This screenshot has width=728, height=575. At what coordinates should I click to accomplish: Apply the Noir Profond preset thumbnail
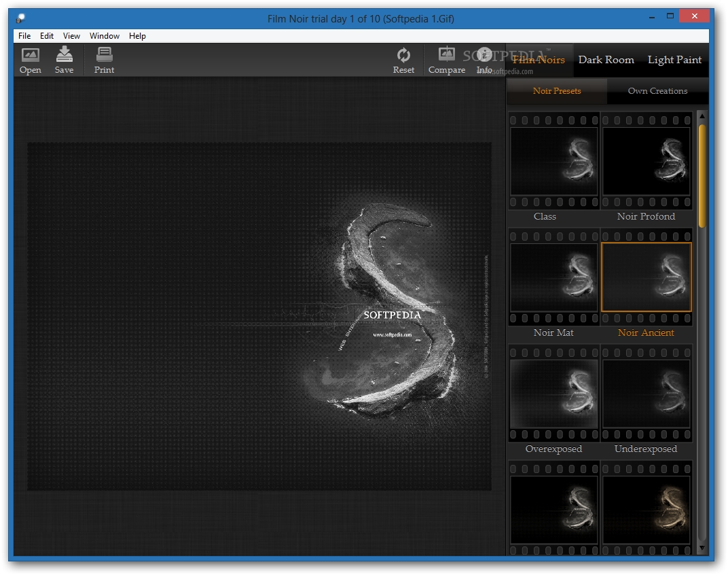coord(646,161)
